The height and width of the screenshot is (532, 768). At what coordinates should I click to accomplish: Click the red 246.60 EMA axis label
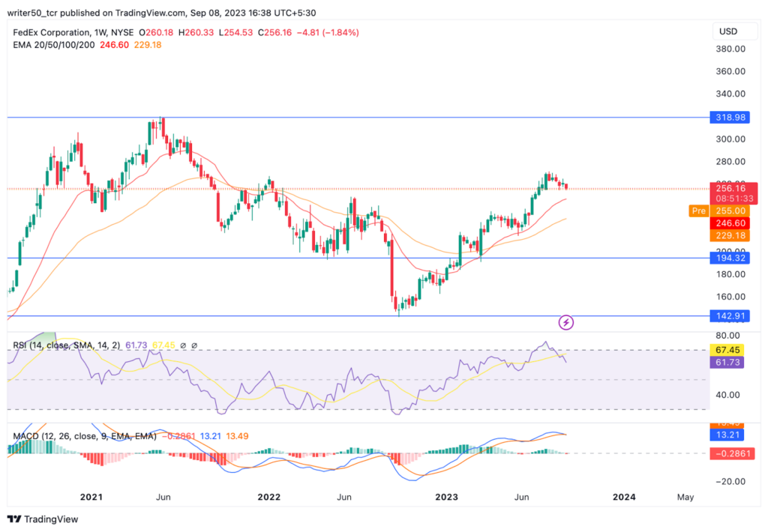pos(730,223)
